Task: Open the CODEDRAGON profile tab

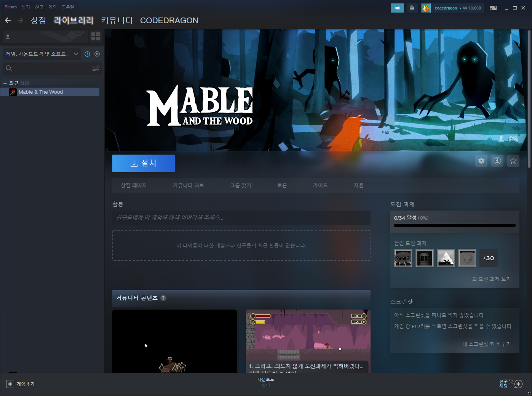Action: click(169, 21)
